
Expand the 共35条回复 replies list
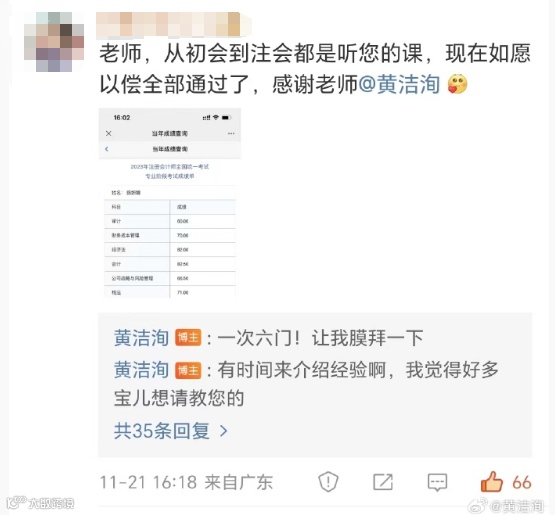pyautogui.click(x=170, y=431)
